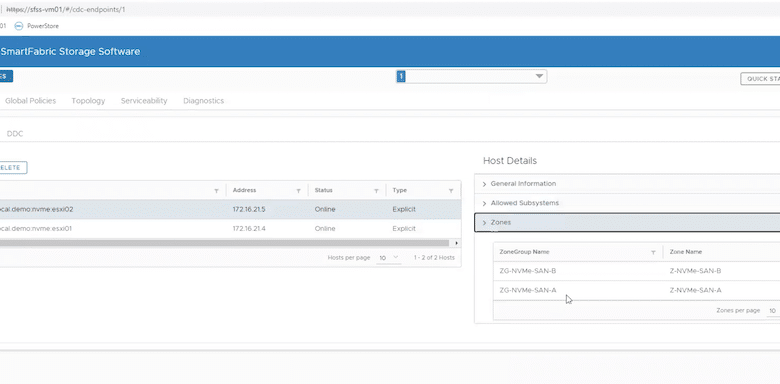Open the Address column filter icon
Viewport: 780px width, 384px height.
click(298, 191)
